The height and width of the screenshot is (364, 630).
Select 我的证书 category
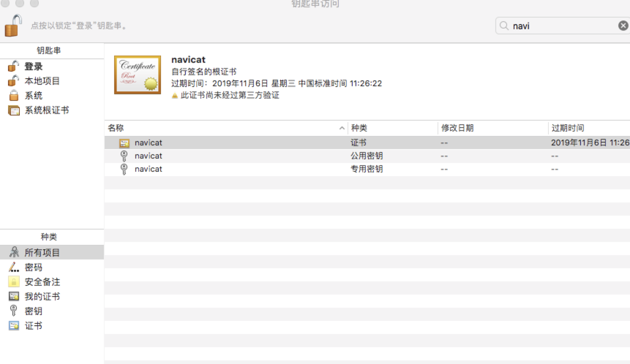(x=52, y=296)
